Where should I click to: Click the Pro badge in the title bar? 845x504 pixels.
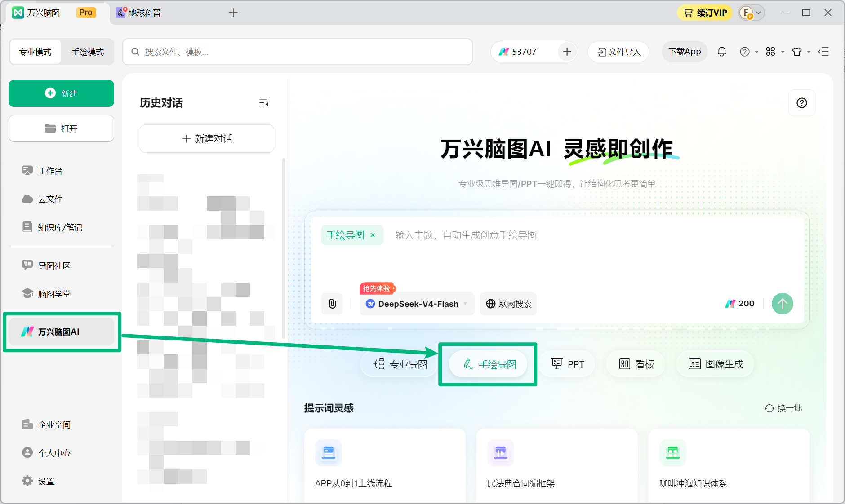[x=86, y=13]
